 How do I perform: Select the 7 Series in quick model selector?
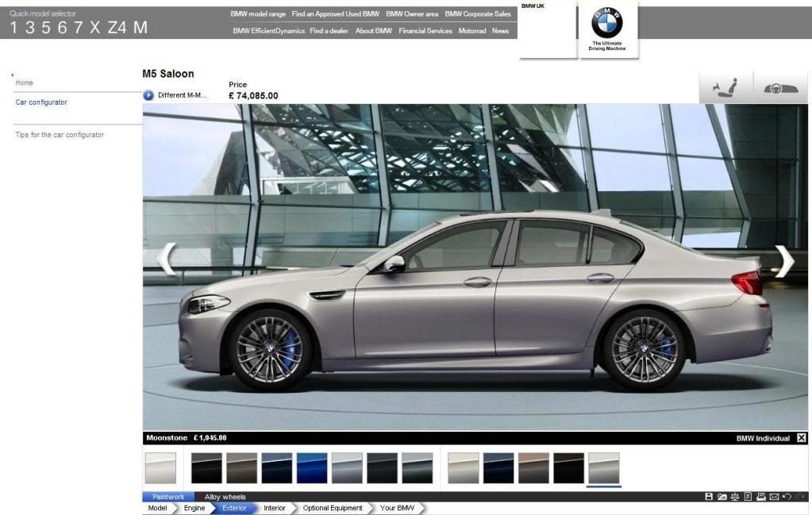(79, 28)
